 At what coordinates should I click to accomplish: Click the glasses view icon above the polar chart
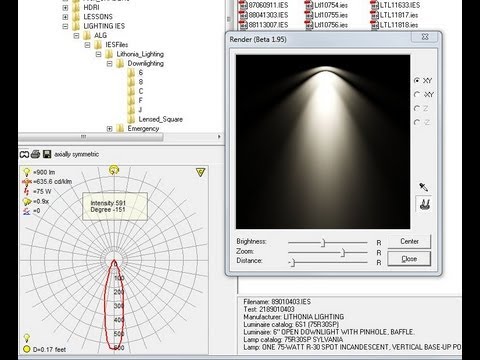coord(24,154)
